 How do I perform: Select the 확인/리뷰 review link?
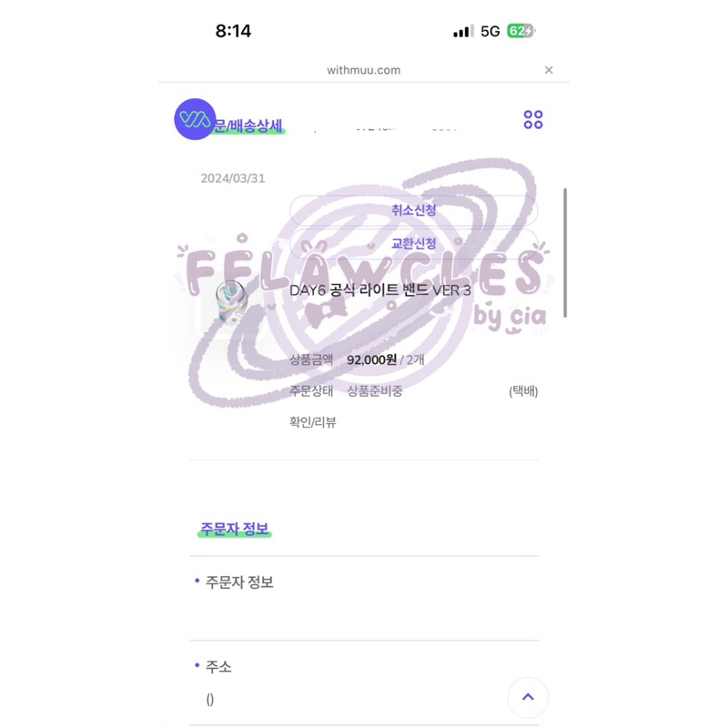coord(312,422)
